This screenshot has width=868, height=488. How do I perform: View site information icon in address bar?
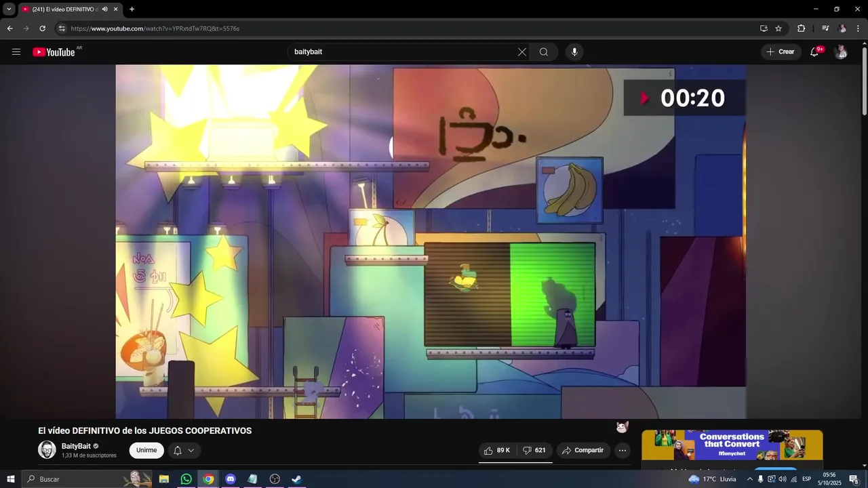[62, 28]
